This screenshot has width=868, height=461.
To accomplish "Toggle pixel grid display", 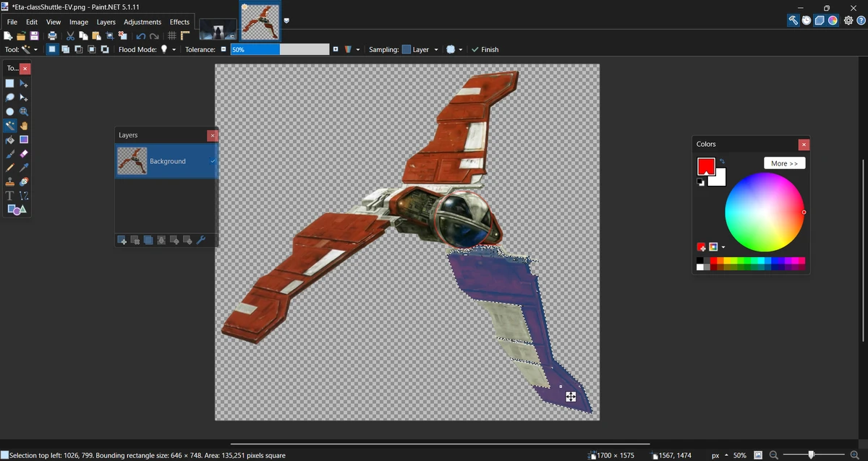I will click(x=172, y=35).
